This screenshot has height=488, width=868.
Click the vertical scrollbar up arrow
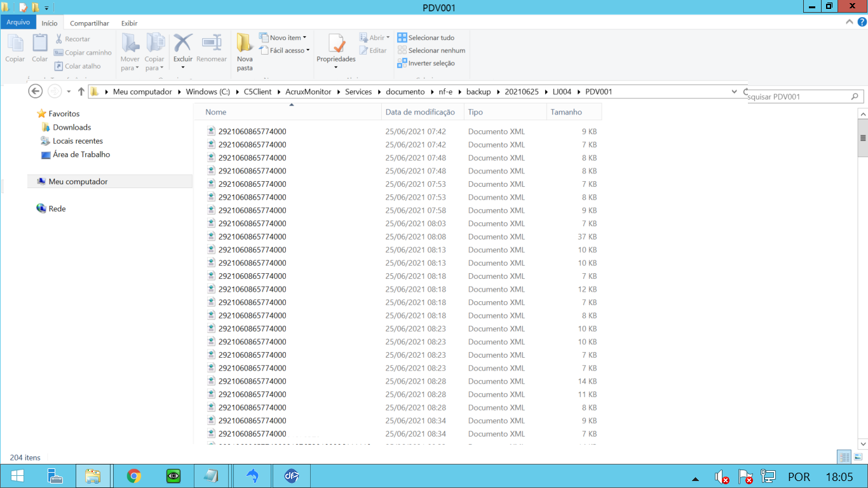[x=863, y=113]
